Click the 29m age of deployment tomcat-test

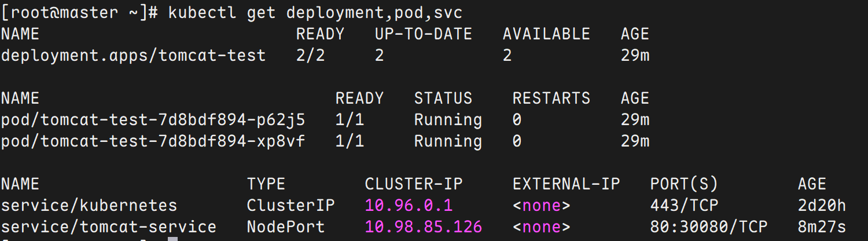(635, 56)
